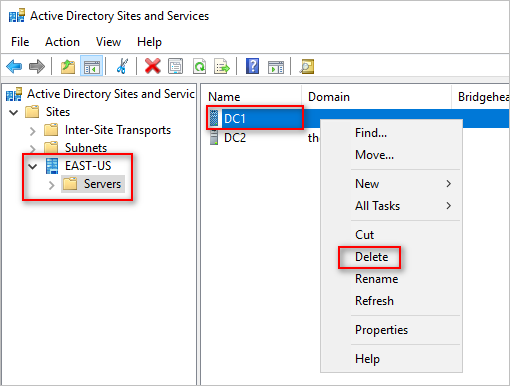This screenshot has height=386, width=510.
Task: Select the Sites label in tree
Action: [58, 112]
